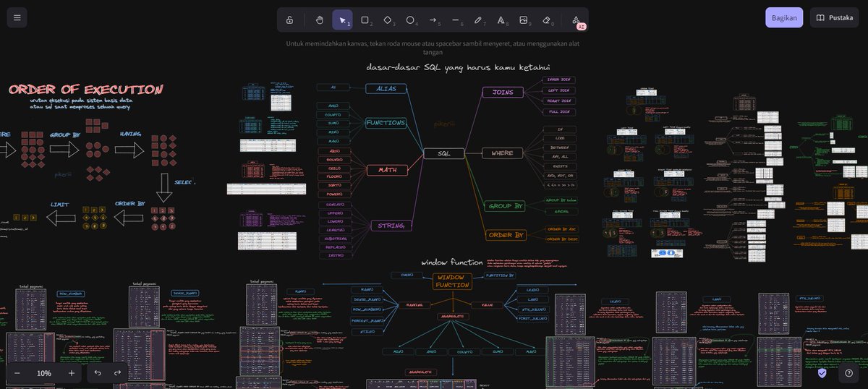Select the LOWER() box

336,222
